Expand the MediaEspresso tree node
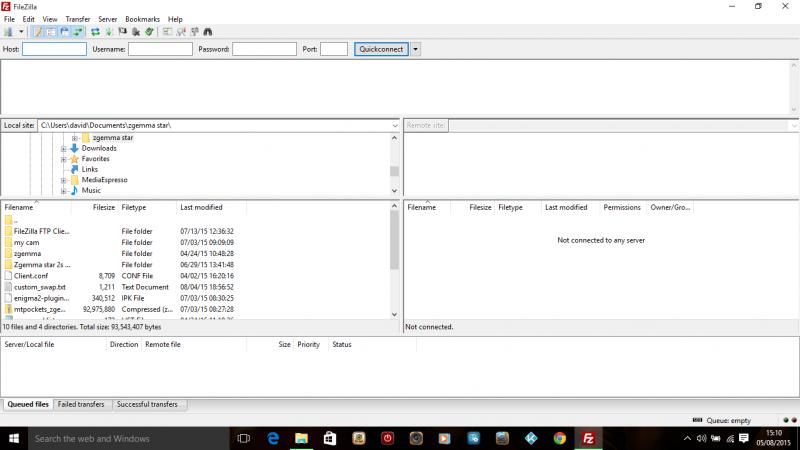Viewport: 800px width, 450px height. point(64,180)
